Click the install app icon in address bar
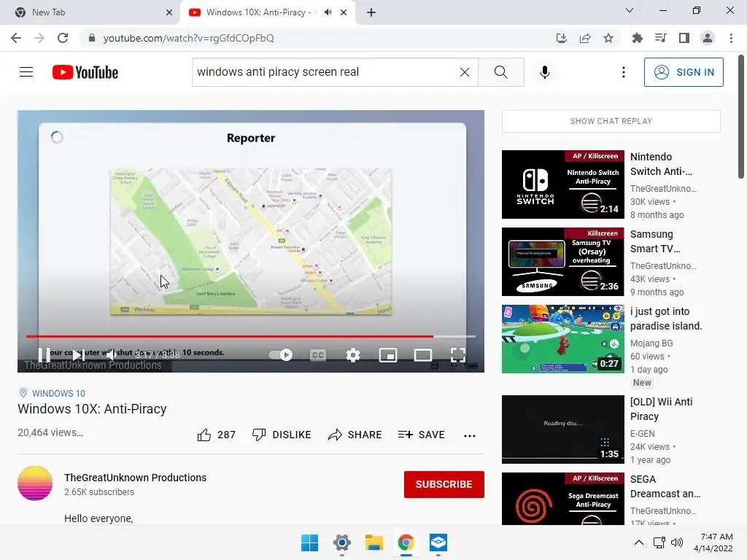This screenshot has height=560, width=747. 561,38
